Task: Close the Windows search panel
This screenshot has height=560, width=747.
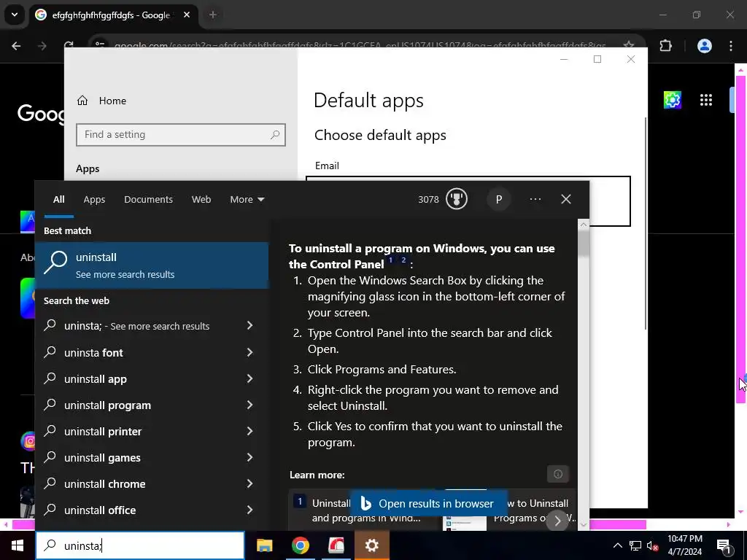Action: pos(566,199)
